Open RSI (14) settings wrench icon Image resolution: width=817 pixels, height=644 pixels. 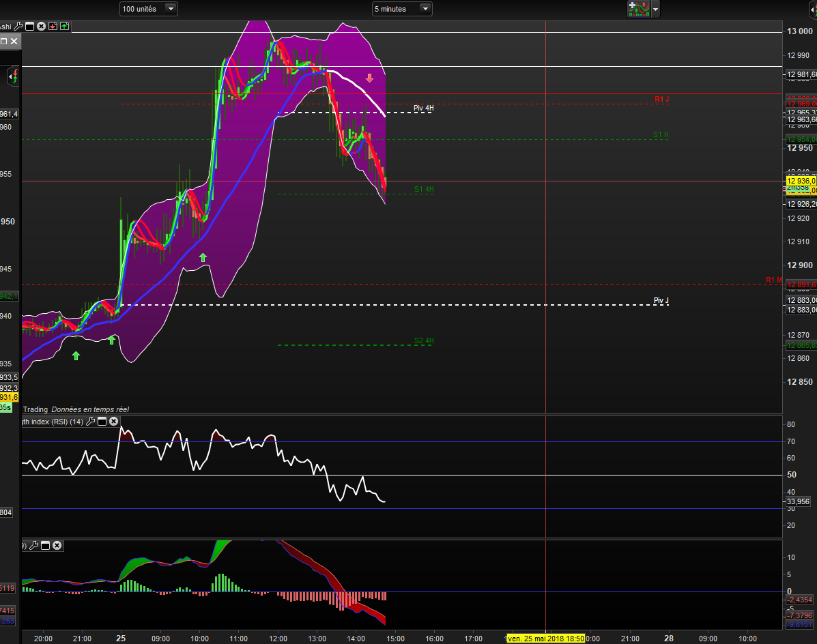coord(90,422)
